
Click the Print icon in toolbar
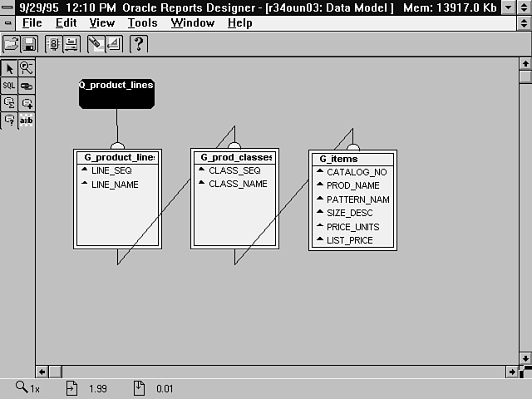pos(71,44)
